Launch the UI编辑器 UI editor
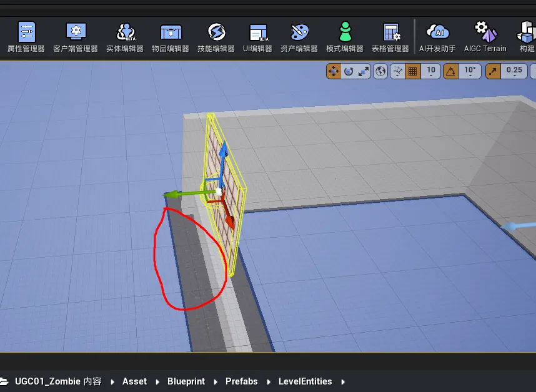Viewport: 536px width, 392px height. 258,37
